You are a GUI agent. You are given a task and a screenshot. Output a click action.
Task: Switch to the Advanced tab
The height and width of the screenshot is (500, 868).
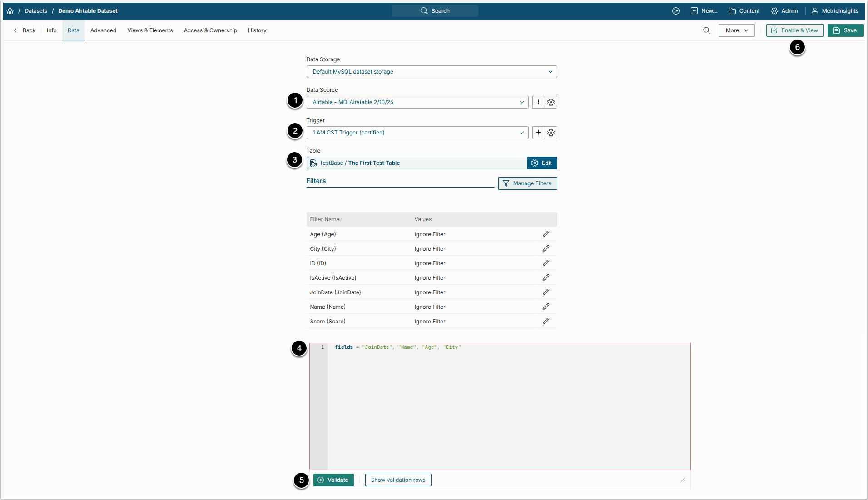103,30
